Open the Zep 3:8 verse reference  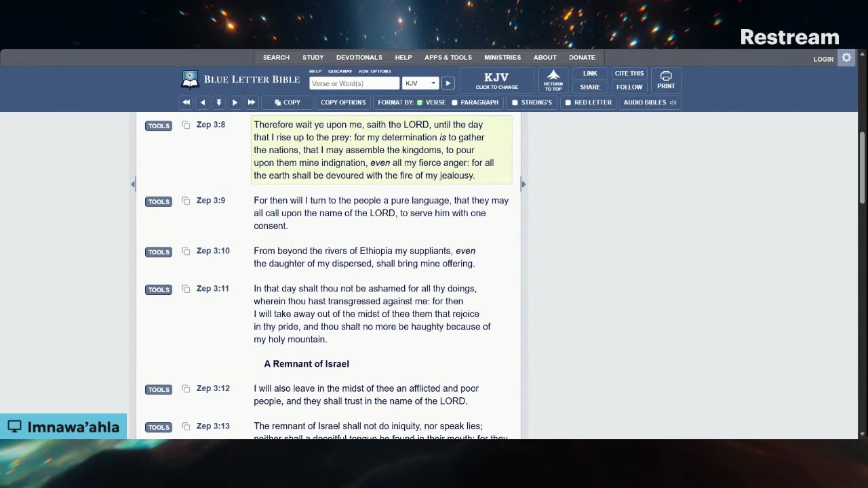click(x=211, y=125)
